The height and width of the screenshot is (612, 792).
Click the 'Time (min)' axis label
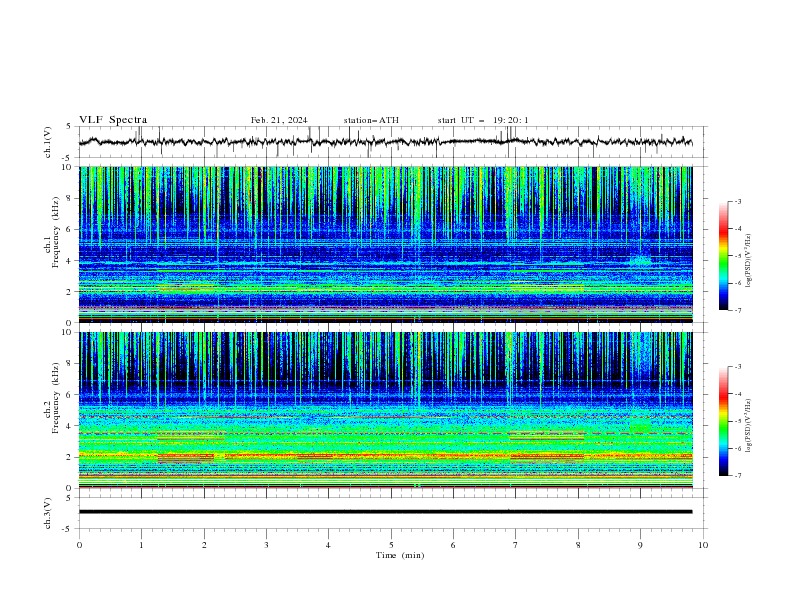(x=400, y=555)
